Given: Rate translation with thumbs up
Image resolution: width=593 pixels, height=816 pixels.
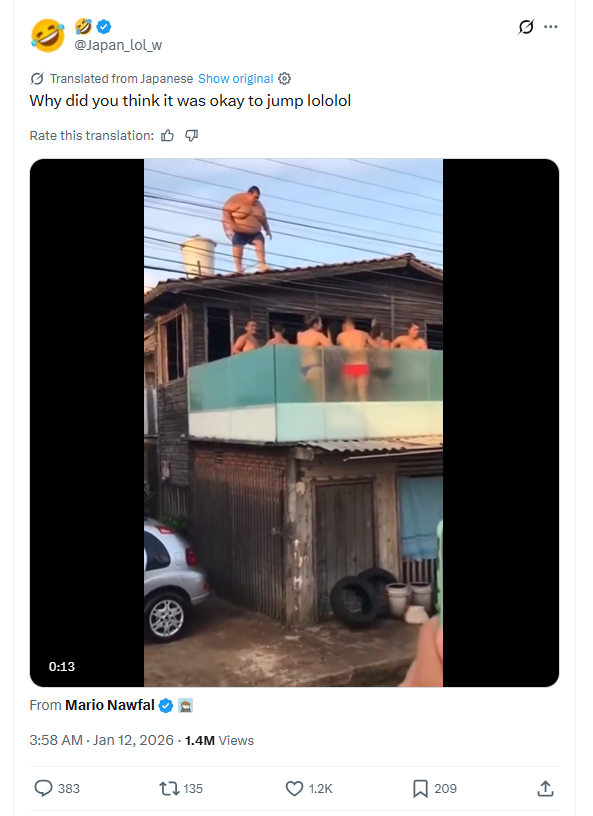Looking at the screenshot, I should 167,136.
